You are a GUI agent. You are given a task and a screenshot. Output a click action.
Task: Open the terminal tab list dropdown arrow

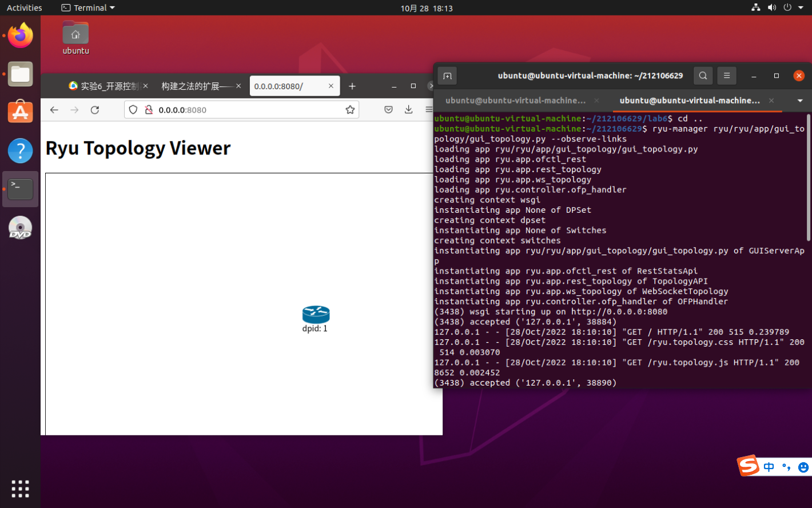pos(800,101)
